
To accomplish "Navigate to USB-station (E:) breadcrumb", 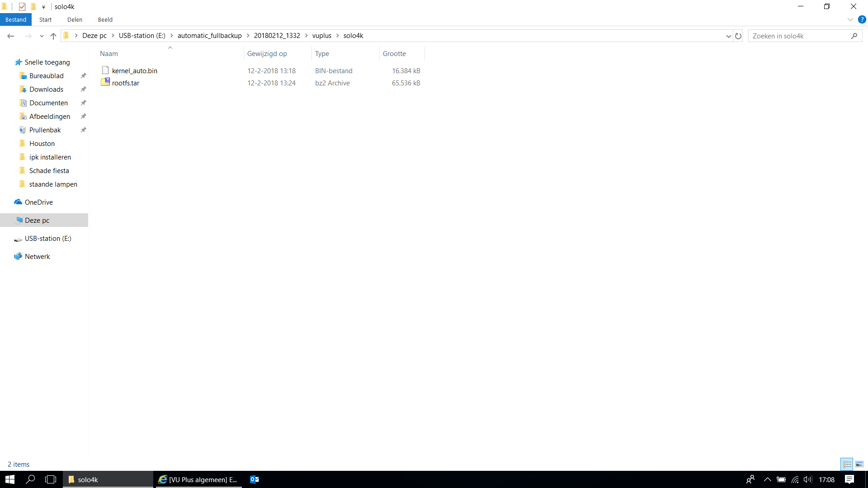I will (142, 36).
